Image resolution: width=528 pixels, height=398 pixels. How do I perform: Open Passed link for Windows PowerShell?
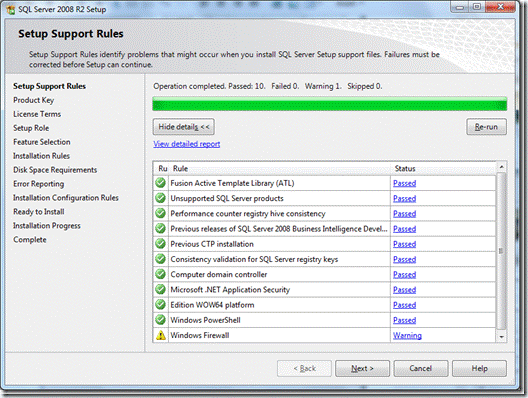(x=404, y=320)
